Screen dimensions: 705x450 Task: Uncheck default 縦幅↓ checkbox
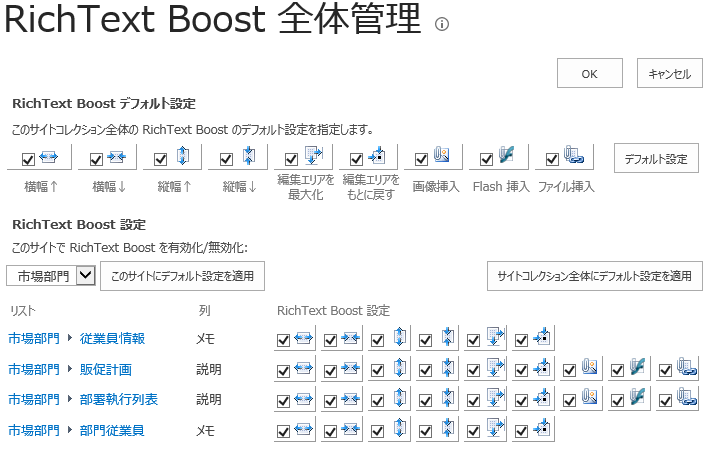(226, 159)
